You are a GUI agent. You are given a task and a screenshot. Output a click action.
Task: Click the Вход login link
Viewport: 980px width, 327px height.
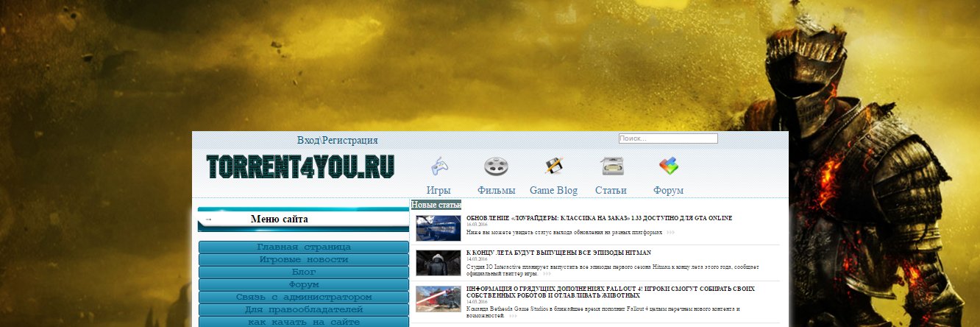point(308,140)
